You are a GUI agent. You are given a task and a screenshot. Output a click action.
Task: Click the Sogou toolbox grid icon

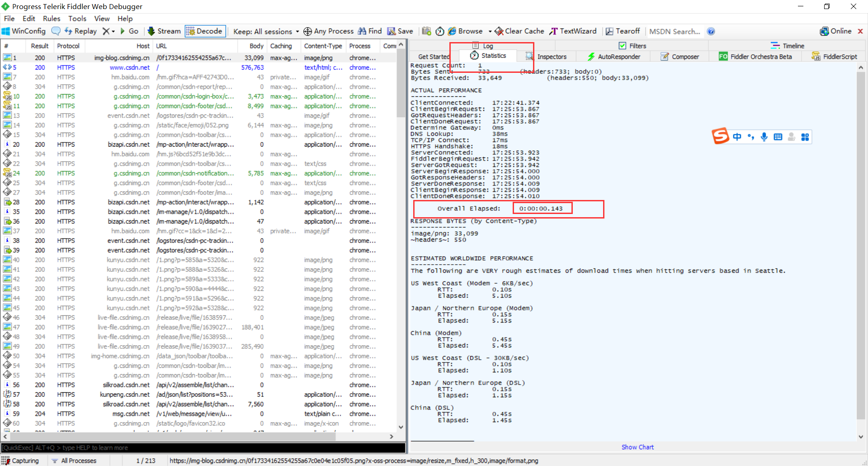pyautogui.click(x=805, y=137)
